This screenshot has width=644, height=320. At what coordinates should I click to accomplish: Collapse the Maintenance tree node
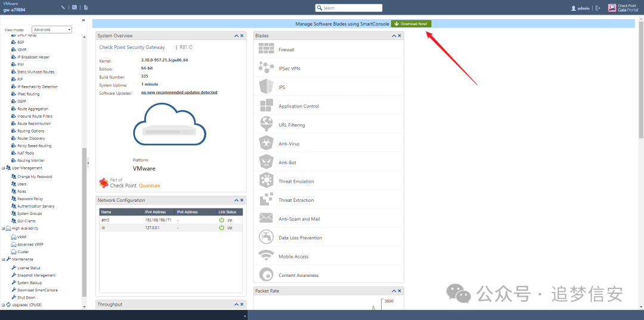[4, 260]
